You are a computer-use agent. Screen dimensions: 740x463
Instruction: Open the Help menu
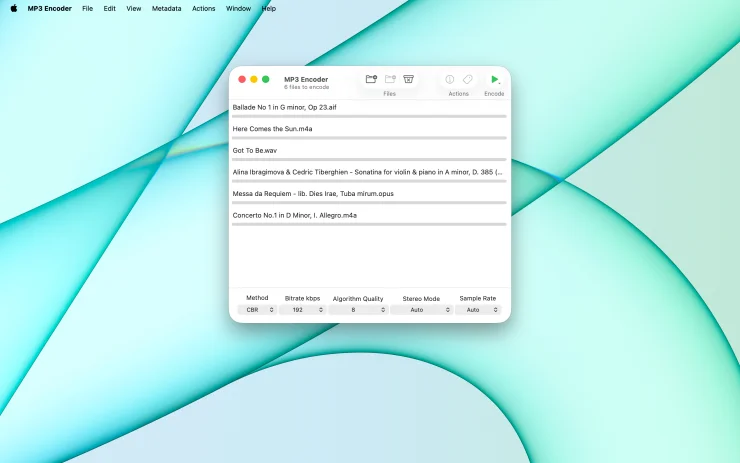click(269, 8)
